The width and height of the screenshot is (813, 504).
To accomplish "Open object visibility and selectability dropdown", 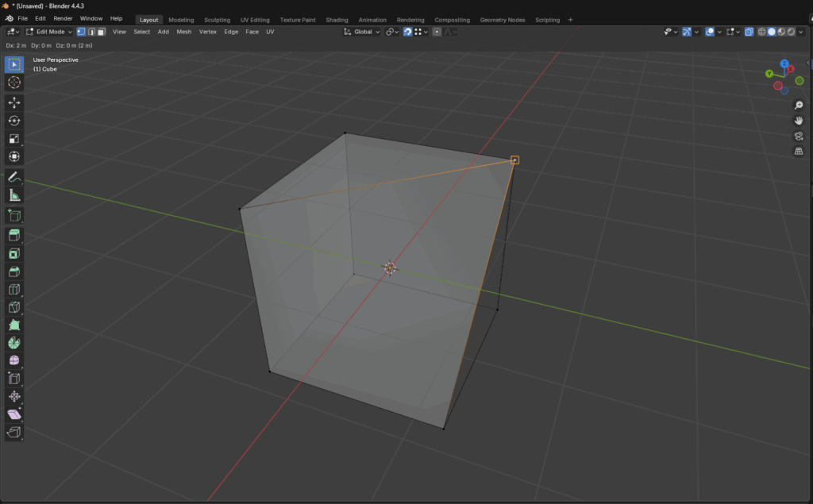I will tap(671, 32).
